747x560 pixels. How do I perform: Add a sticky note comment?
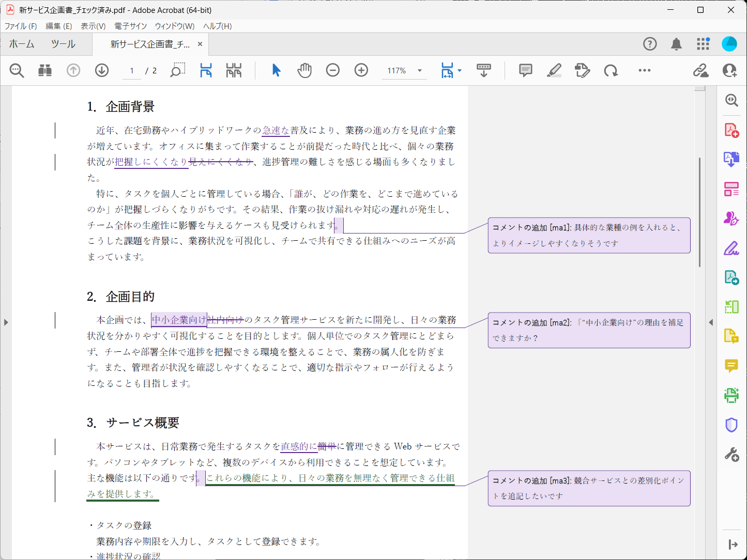pyautogui.click(x=525, y=70)
